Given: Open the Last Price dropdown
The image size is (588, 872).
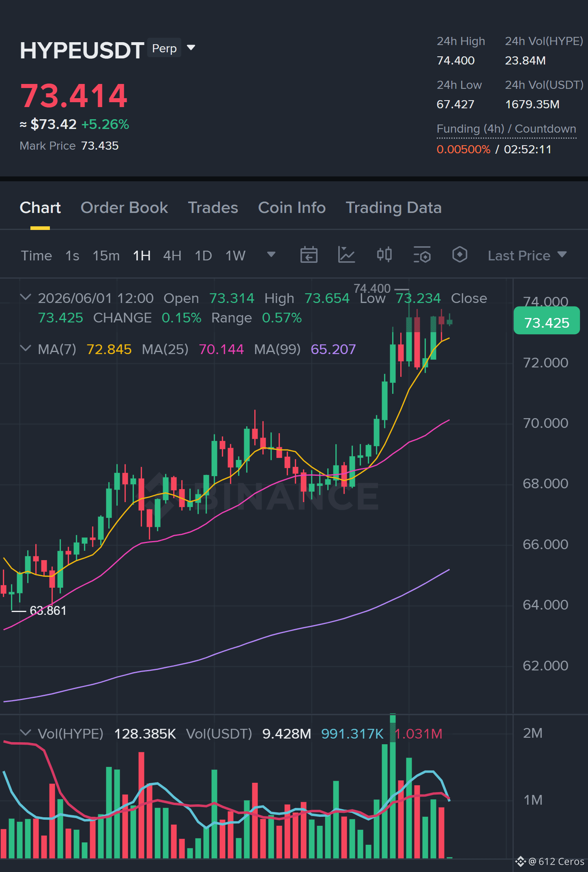Looking at the screenshot, I should click(527, 256).
